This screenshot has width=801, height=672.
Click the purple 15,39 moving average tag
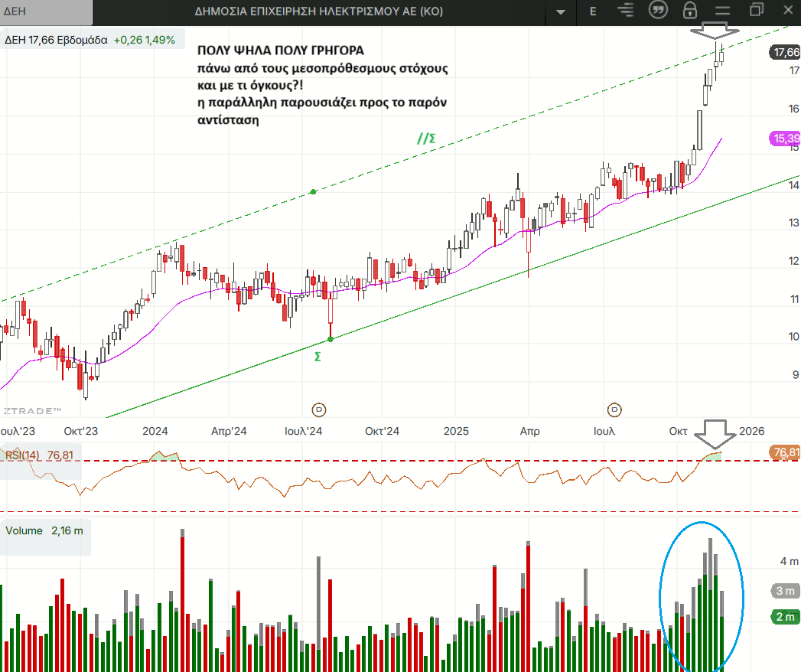point(785,139)
